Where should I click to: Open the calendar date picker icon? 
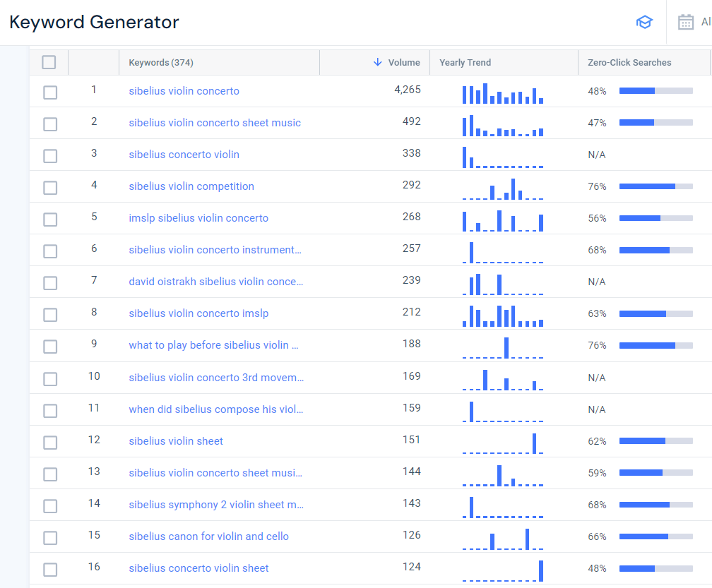(x=685, y=22)
